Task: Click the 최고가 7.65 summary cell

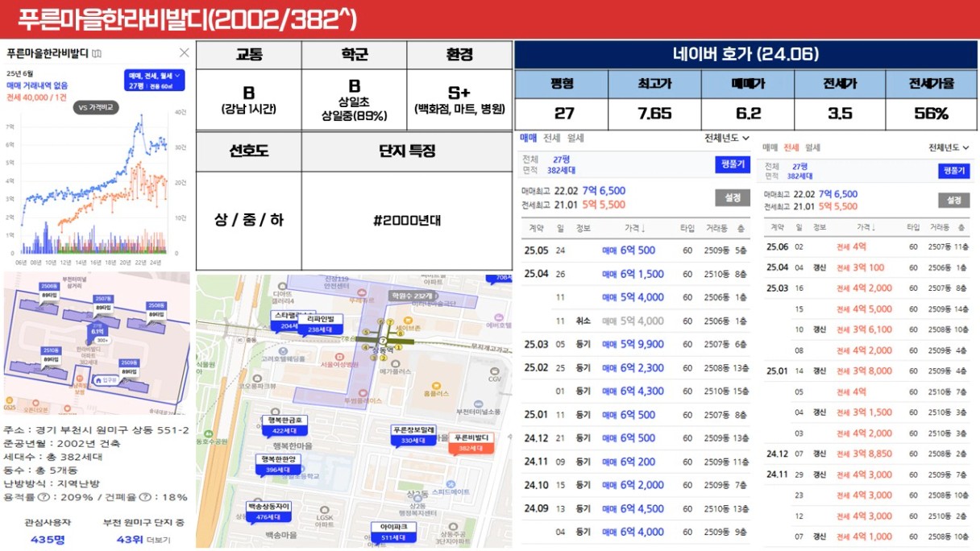Action: pyautogui.click(x=654, y=114)
